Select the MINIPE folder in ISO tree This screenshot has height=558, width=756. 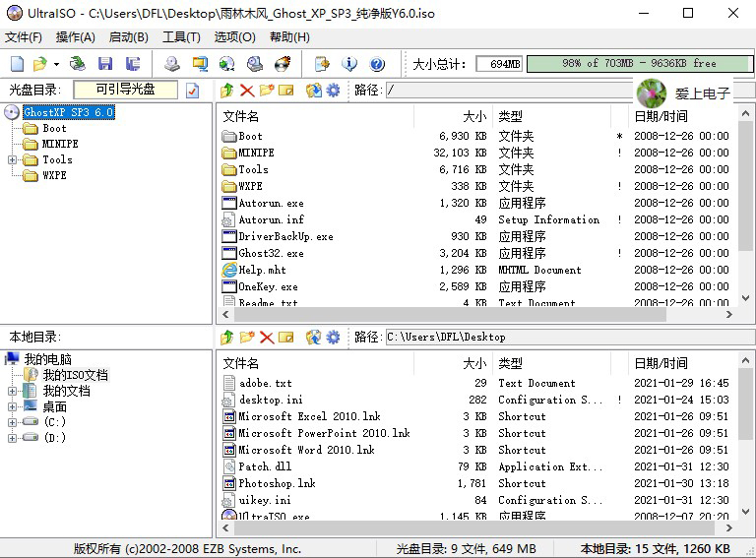(x=60, y=144)
